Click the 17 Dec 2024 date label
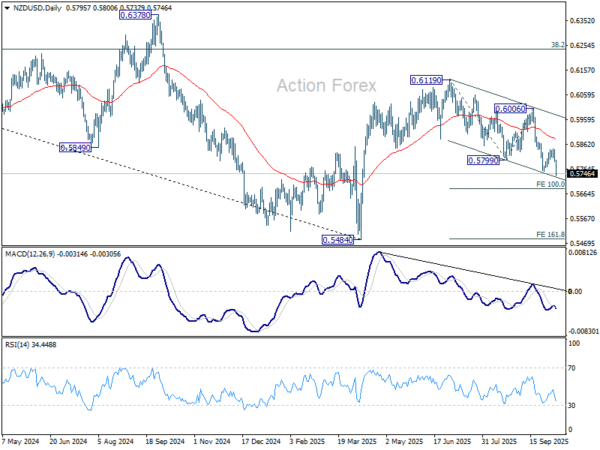Screen dimensions: 600x450 coord(261,441)
